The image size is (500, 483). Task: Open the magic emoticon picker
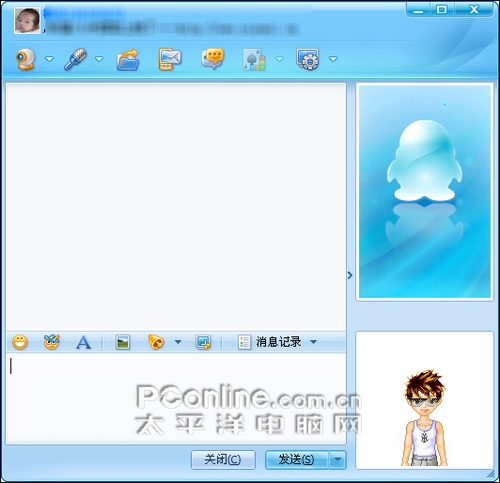[x=52, y=342]
